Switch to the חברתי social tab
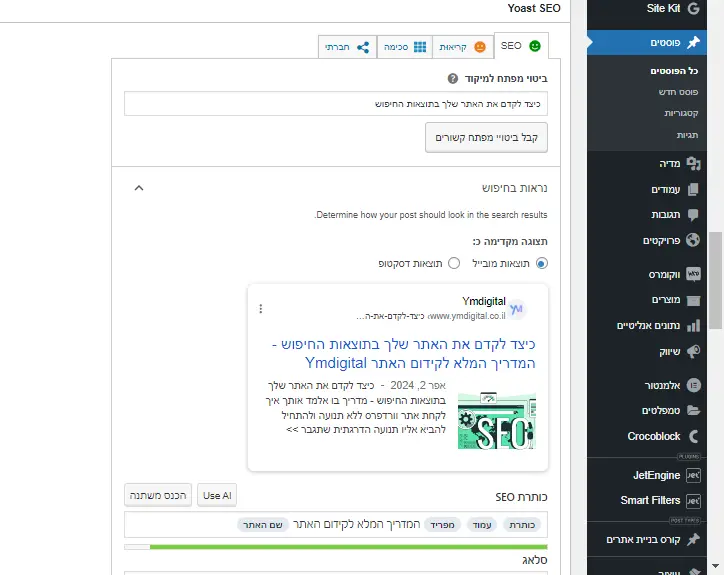Screen dimensions: 724x575 click(x=347, y=47)
